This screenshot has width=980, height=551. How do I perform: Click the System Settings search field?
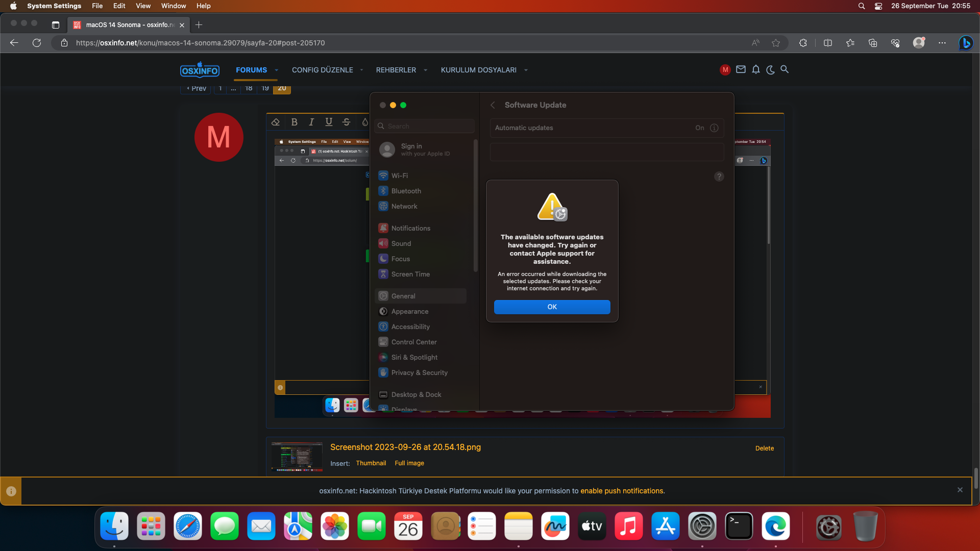(x=424, y=126)
